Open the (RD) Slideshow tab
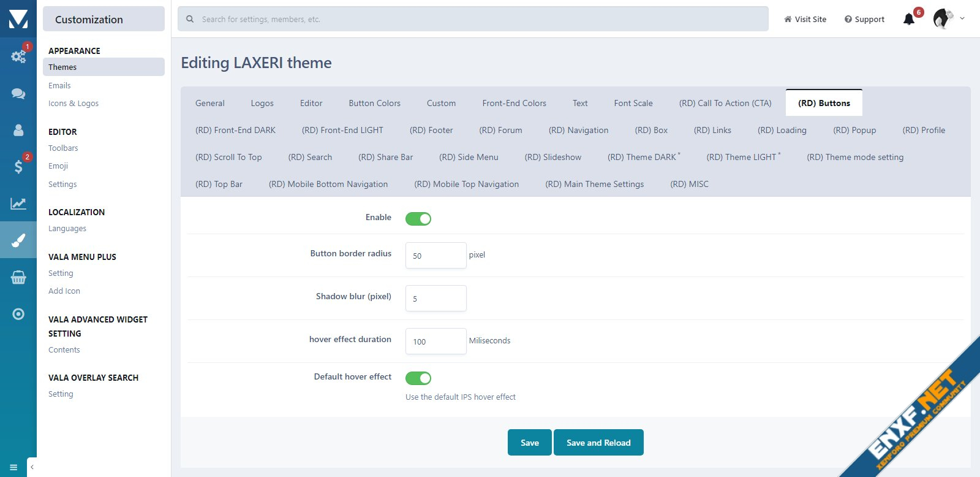 [x=552, y=157]
